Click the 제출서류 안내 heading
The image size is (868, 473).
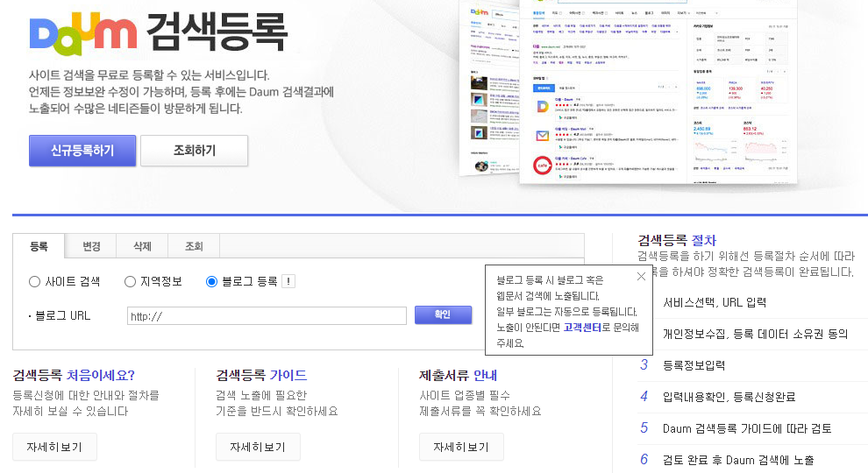[458, 375]
